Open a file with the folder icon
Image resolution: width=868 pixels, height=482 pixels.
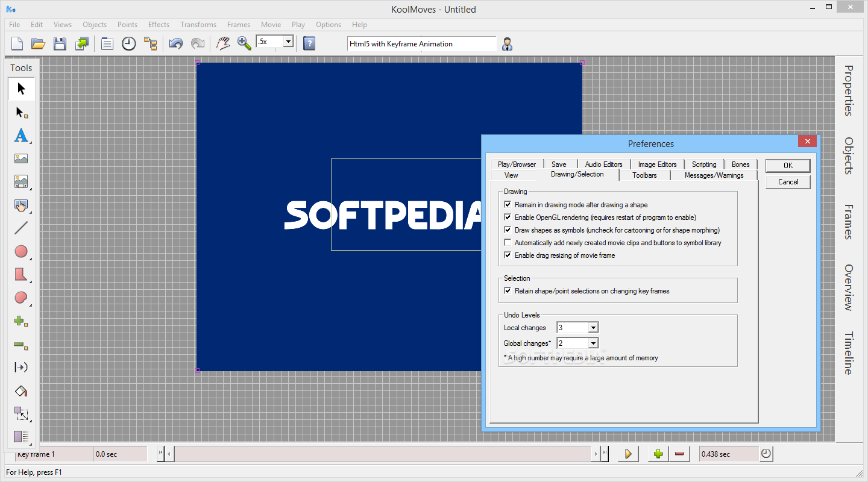pos(38,43)
